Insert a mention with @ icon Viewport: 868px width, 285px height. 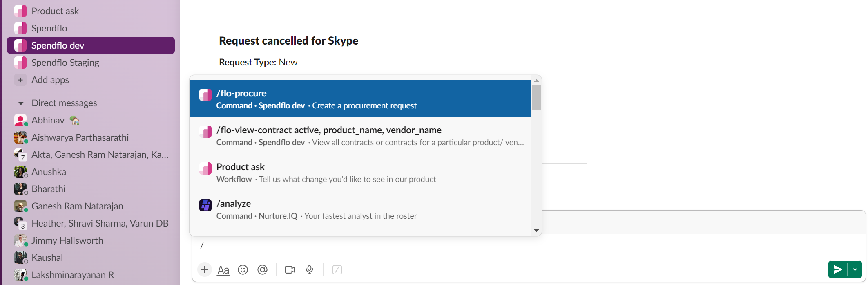[x=263, y=269]
